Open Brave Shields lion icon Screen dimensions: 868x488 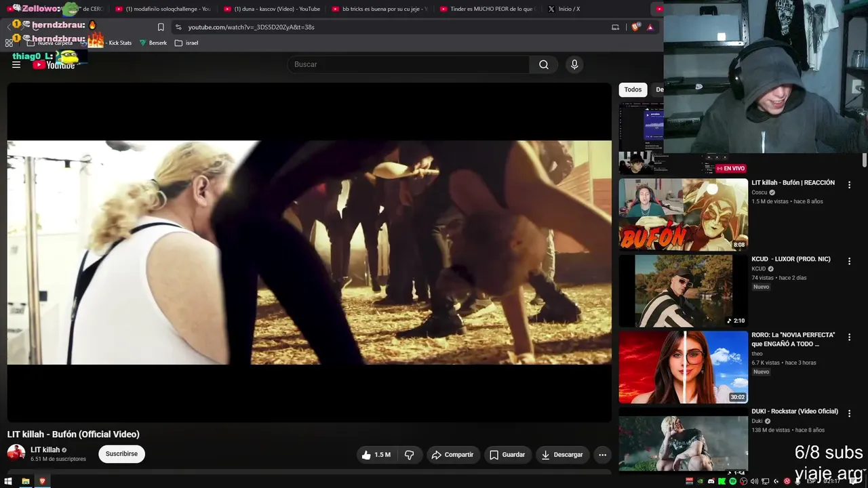(x=636, y=27)
